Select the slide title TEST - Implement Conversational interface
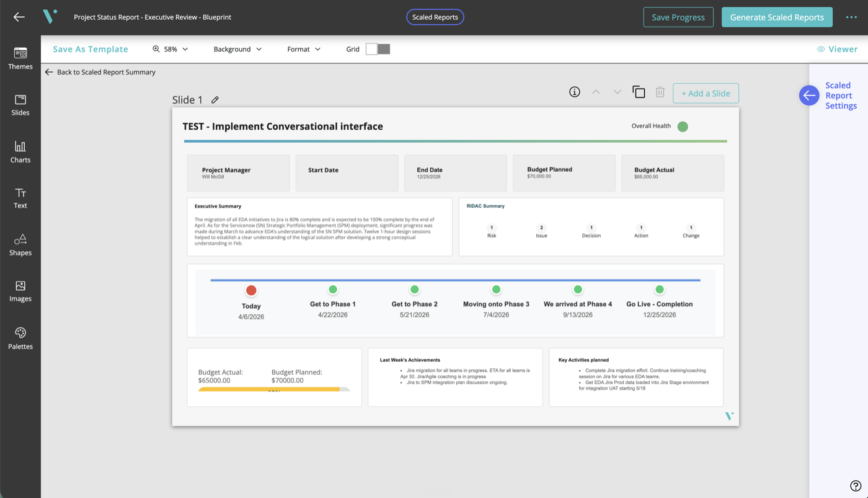The height and width of the screenshot is (498, 868). 283,127
